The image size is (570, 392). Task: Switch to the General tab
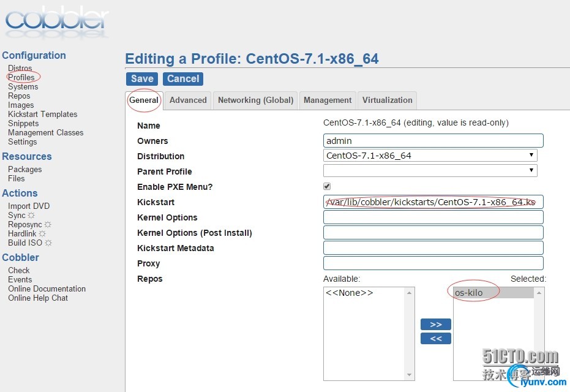click(144, 100)
